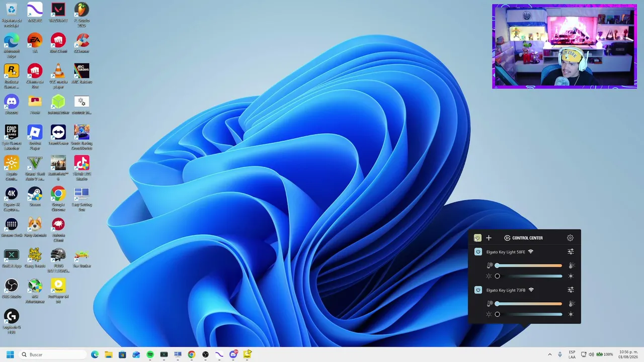Open Chrome from the taskbar

pyautogui.click(x=191, y=354)
